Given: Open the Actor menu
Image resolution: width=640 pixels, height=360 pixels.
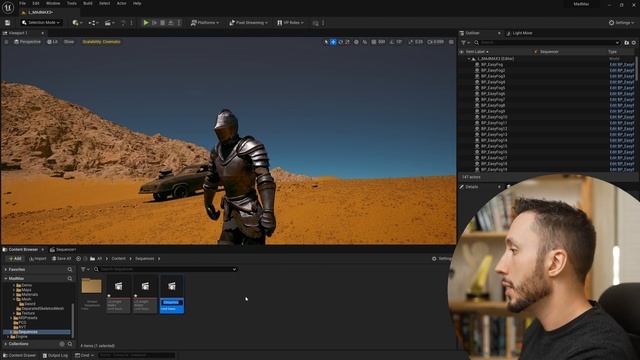Looking at the screenshot, I should tap(122, 3).
